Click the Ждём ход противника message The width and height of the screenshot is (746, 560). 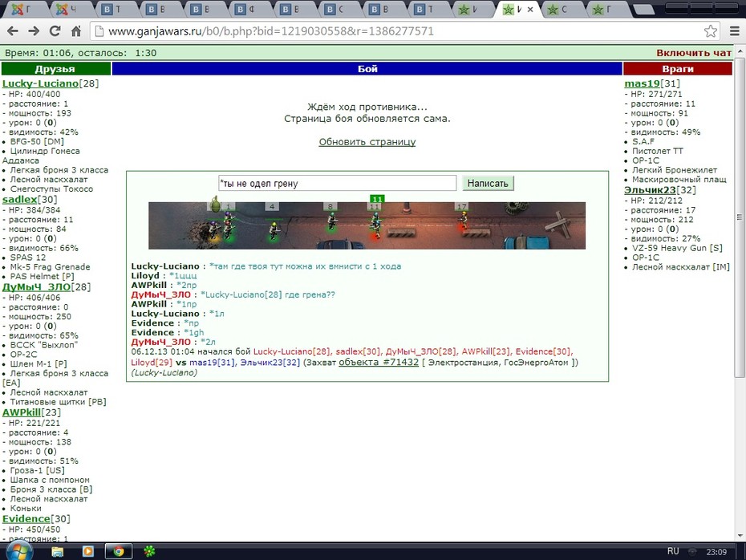point(367,107)
